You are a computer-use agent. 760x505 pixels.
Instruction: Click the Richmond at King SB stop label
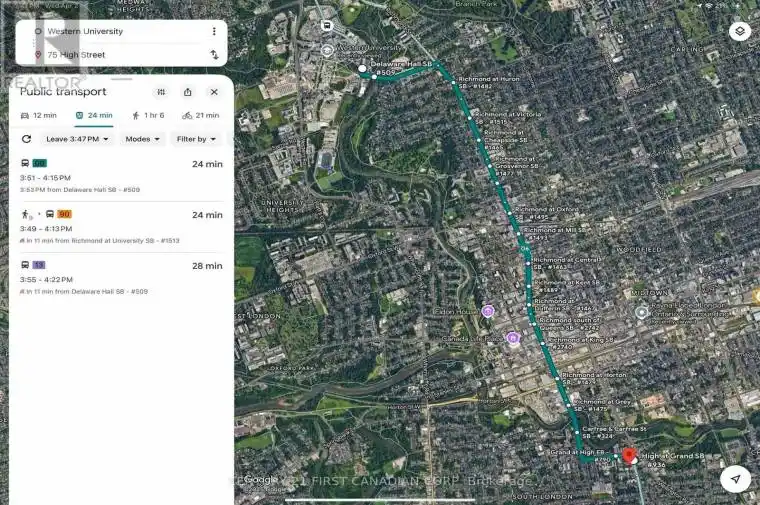[580, 343]
